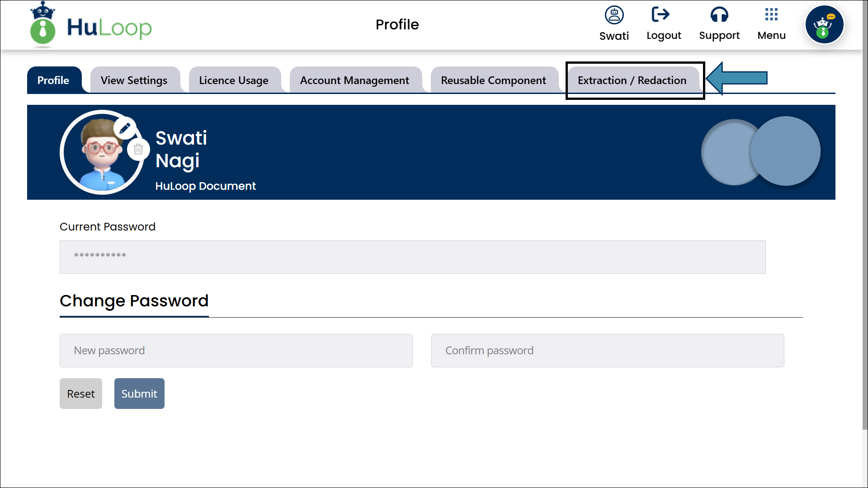Screen dimensions: 868x488
Task: Open Support headphones icon
Action: pyautogui.click(x=719, y=15)
